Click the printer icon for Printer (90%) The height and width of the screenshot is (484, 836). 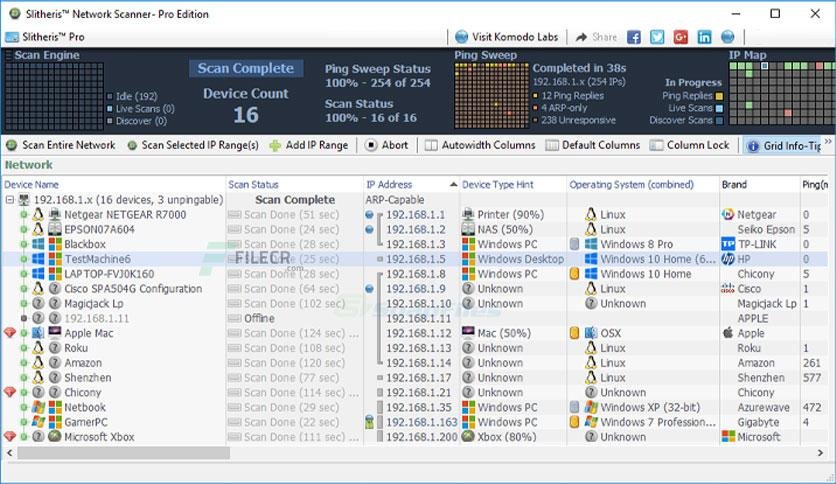tap(468, 215)
